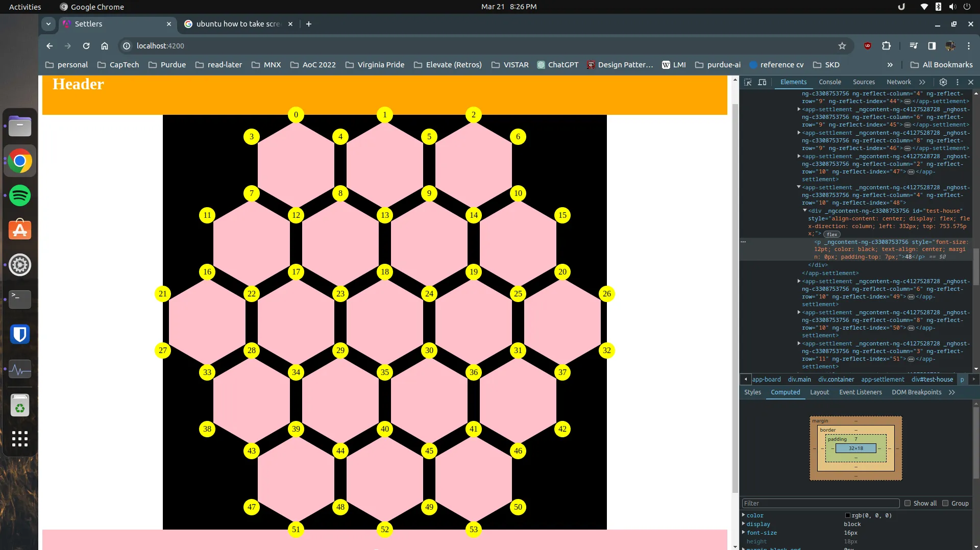Expand app-settlement node with index 45
The image size is (980, 550).
799,109
